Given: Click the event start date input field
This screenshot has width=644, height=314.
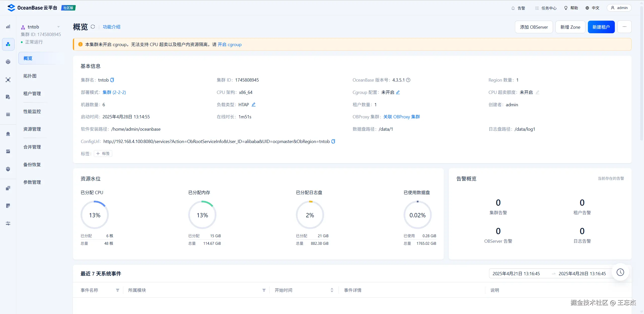Looking at the screenshot, I should 516,274.
